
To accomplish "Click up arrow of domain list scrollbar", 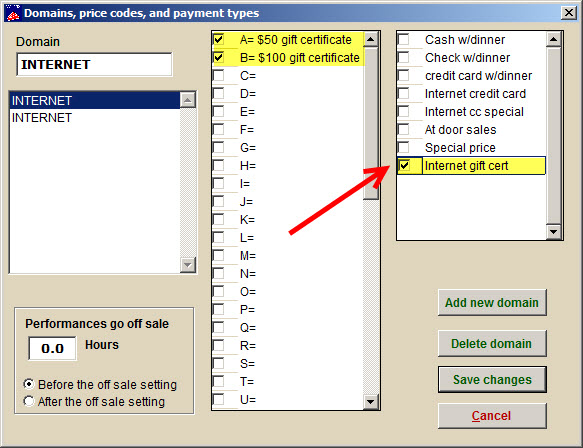I will 188,100.
